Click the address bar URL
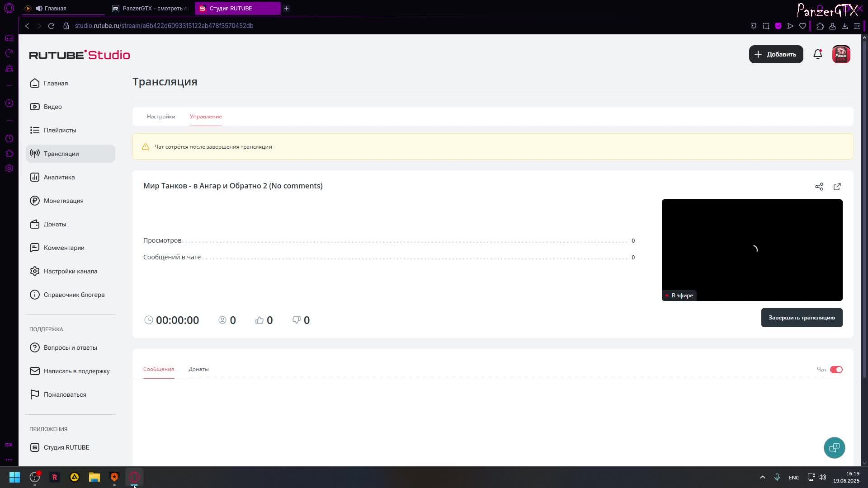Screen dimensions: 868x488 pos(164,26)
